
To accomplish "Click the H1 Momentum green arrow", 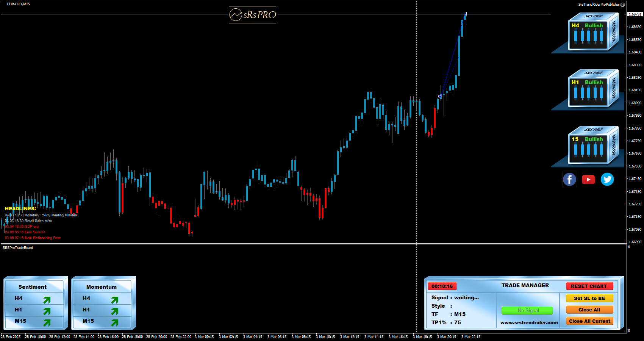I will [x=114, y=311].
